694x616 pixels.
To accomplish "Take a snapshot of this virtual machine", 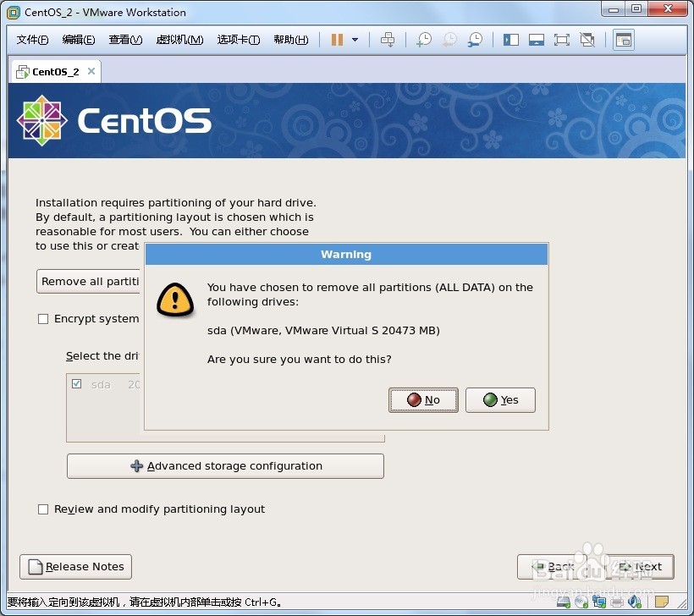I will (424, 40).
